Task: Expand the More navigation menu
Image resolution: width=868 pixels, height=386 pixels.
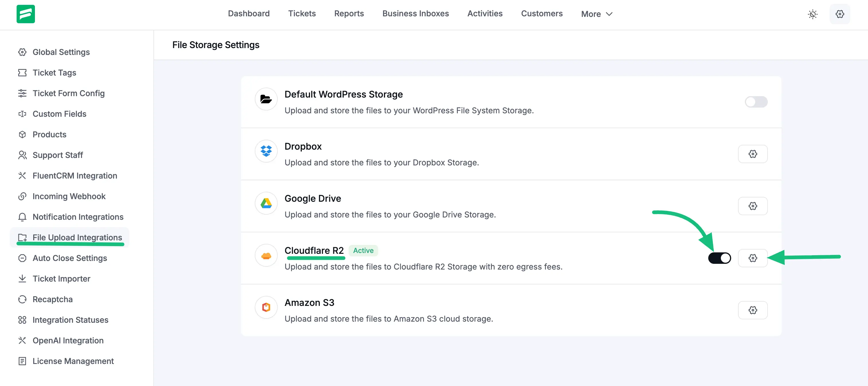Action: pos(596,14)
